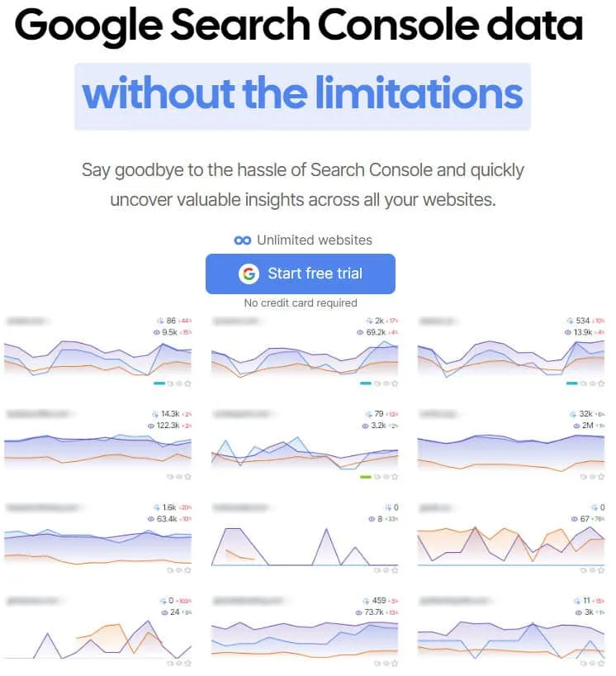Click the impressions eye icon beside 9.5k
This screenshot has width=616, height=676.
pos(156,331)
